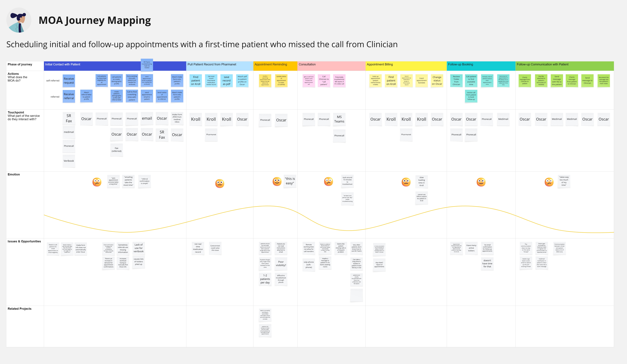Screen dimensions: 627x364
Task: Select the neutral emoji under Pull Patient Record
Action: coord(220,184)
